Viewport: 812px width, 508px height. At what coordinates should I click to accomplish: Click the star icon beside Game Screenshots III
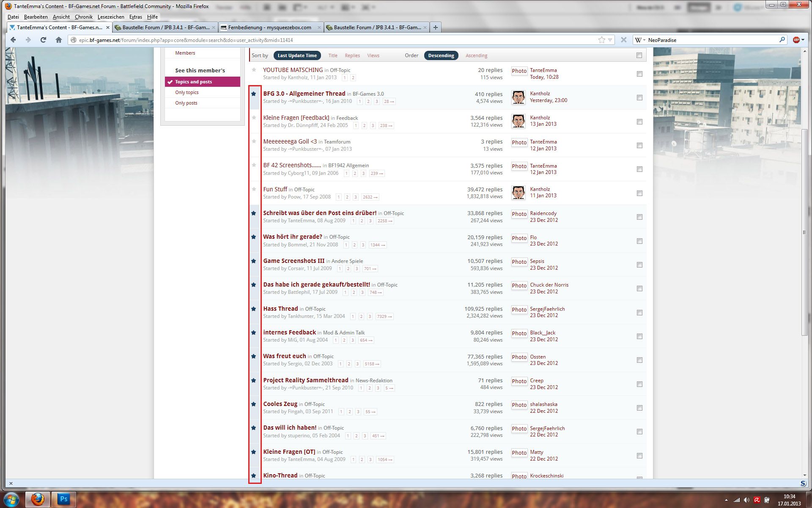tap(254, 261)
